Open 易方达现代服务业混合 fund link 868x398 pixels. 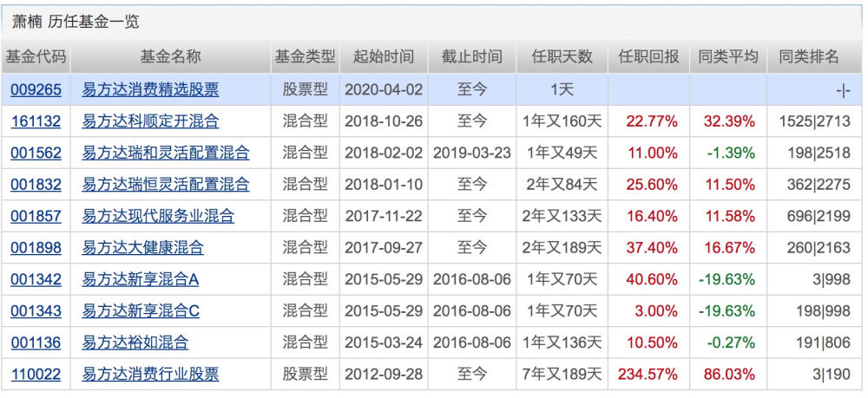pos(158,216)
